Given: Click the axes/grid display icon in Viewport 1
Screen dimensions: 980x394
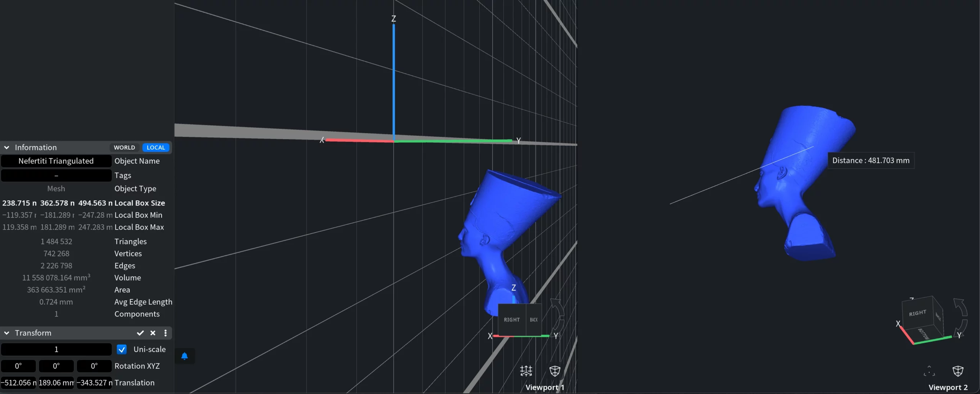Looking at the screenshot, I should 526,371.
